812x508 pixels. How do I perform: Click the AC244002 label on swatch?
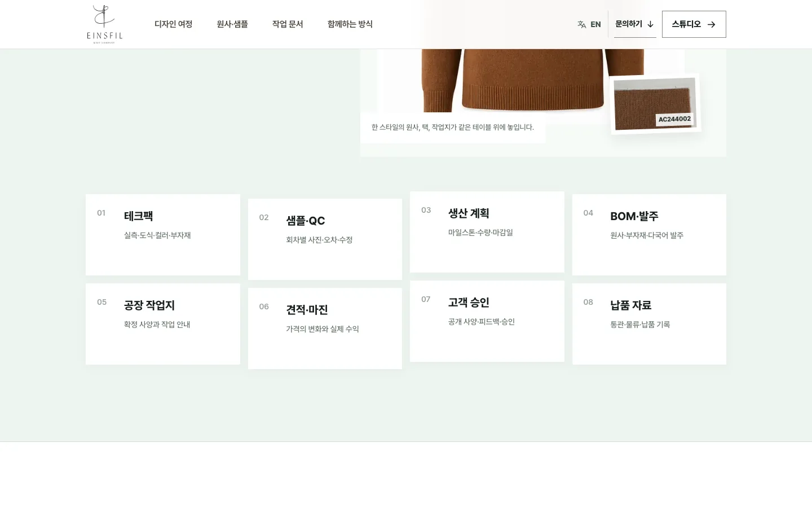[x=674, y=119]
